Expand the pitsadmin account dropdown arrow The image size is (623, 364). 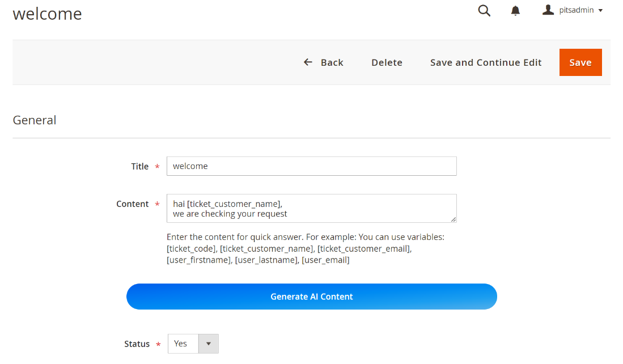(x=600, y=11)
